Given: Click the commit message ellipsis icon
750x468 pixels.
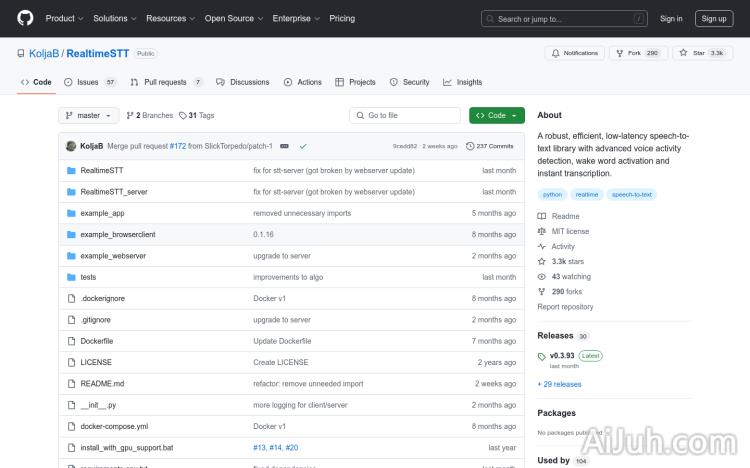Looking at the screenshot, I should [x=284, y=146].
